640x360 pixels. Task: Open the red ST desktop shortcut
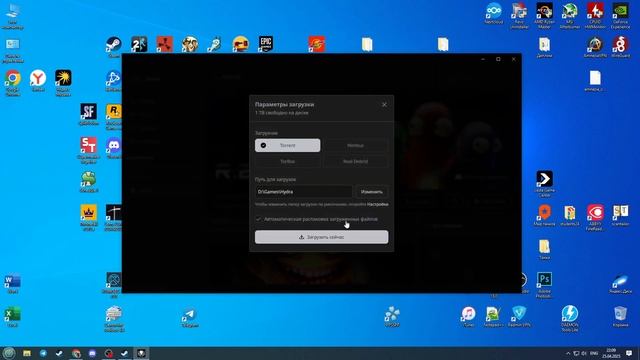point(89,150)
